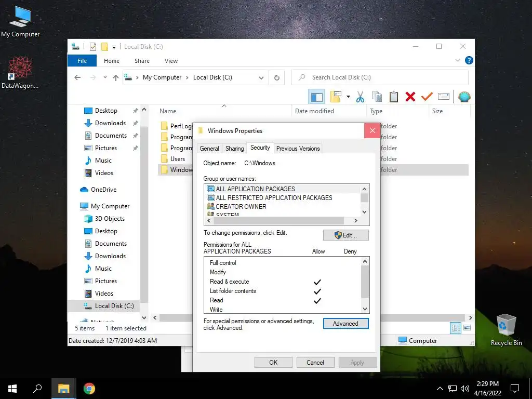Click My Computer breadcrumb chevron
The height and width of the screenshot is (399, 532).
click(x=187, y=78)
